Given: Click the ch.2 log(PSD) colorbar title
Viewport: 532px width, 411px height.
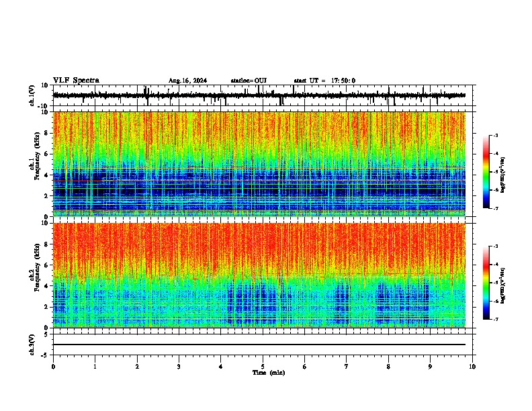Looking at the screenshot, I should coord(503,285).
